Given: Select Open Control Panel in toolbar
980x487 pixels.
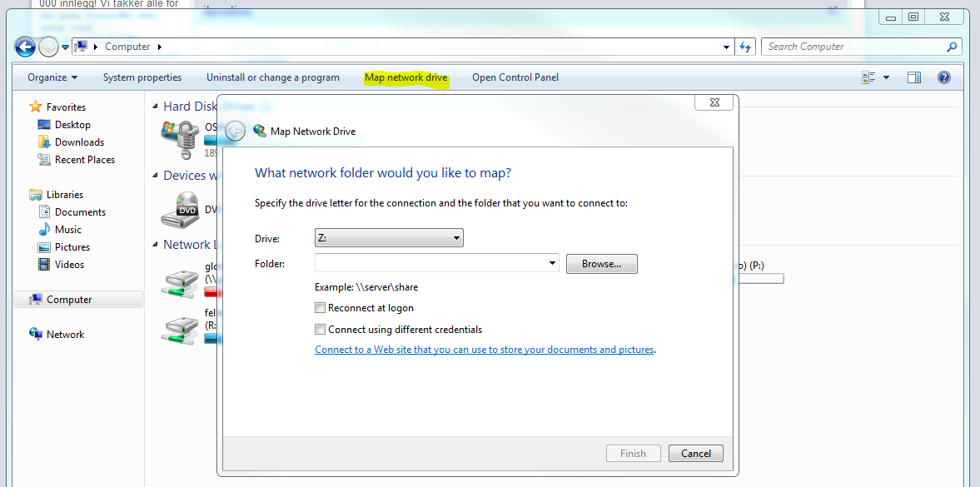Looking at the screenshot, I should (x=515, y=77).
